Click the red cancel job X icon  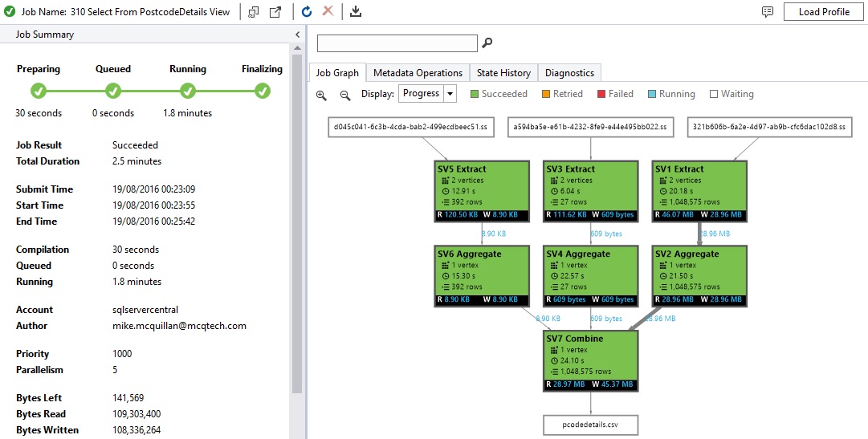tap(328, 10)
